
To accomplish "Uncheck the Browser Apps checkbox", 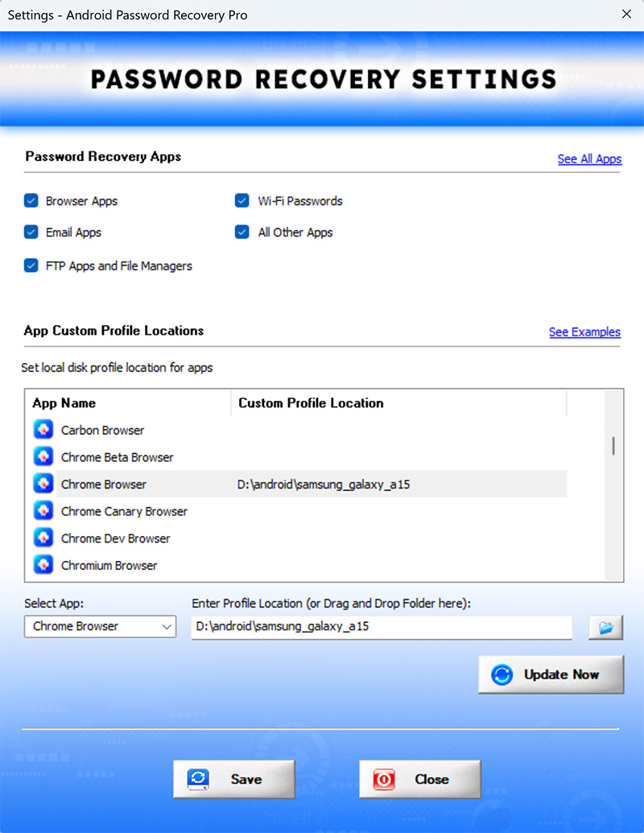I will [x=31, y=200].
